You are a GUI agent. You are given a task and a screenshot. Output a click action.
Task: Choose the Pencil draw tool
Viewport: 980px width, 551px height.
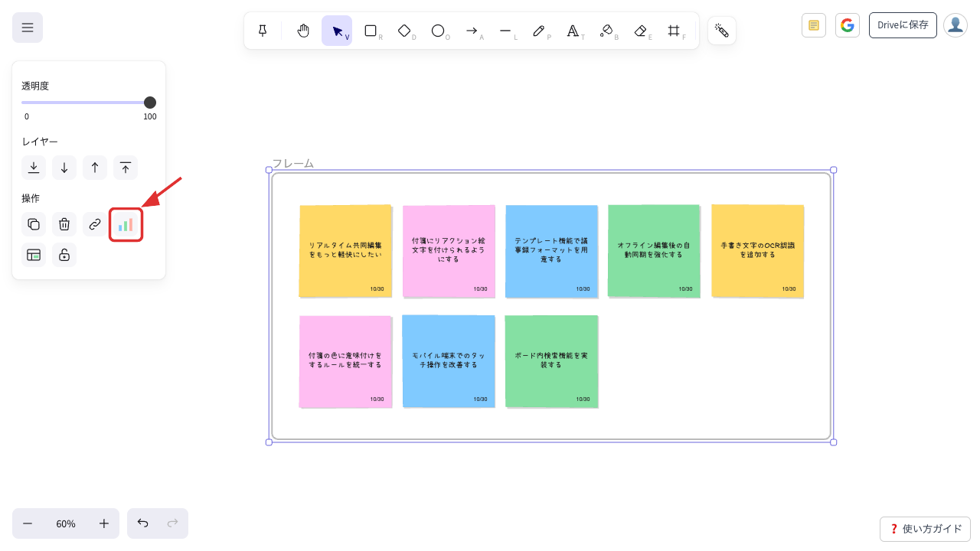539,31
